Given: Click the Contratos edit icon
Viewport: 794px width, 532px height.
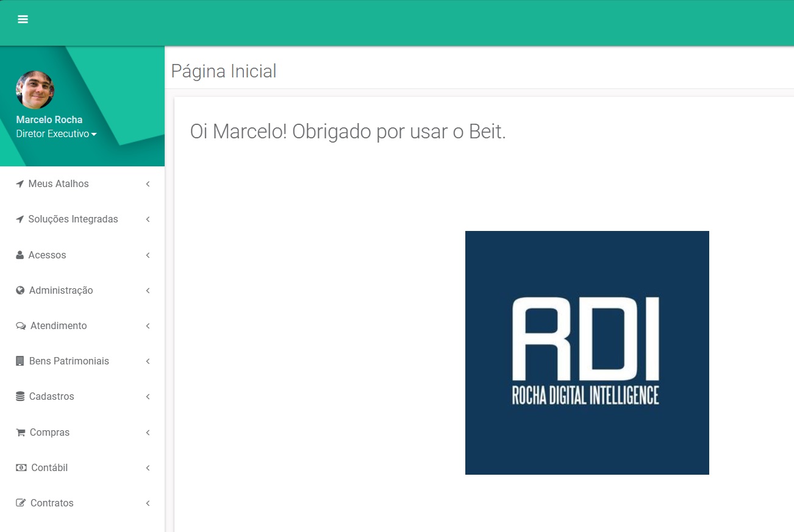Looking at the screenshot, I should 21,503.
